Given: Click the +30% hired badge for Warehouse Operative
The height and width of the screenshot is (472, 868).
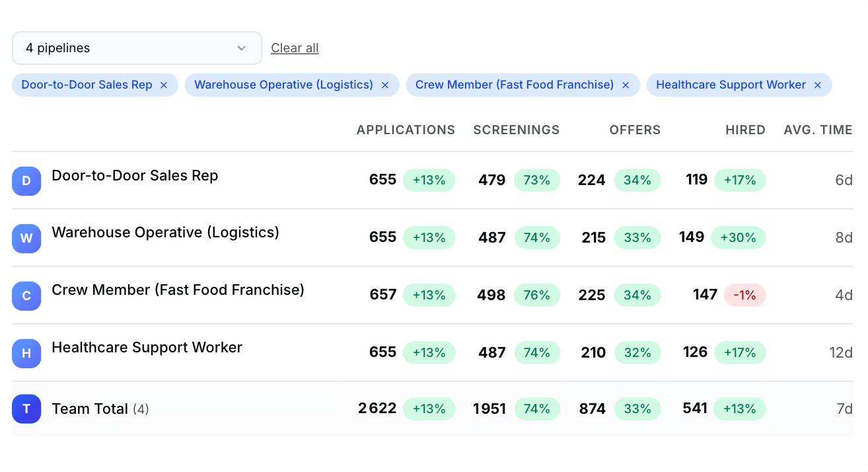Looking at the screenshot, I should (738, 237).
